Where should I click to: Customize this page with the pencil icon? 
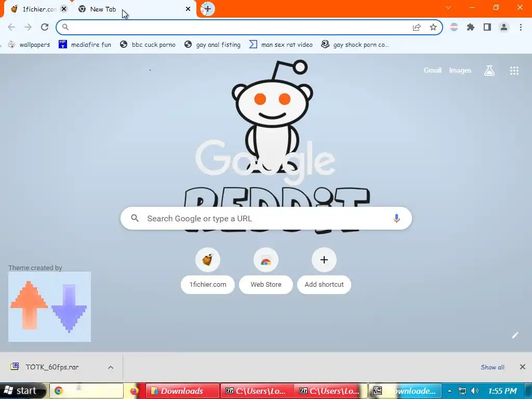point(515,335)
